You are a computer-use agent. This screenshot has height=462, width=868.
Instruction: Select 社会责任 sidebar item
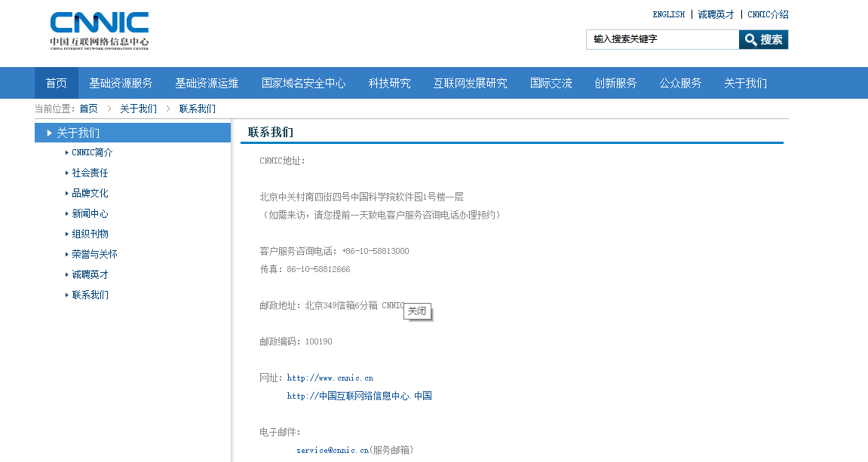[90, 173]
